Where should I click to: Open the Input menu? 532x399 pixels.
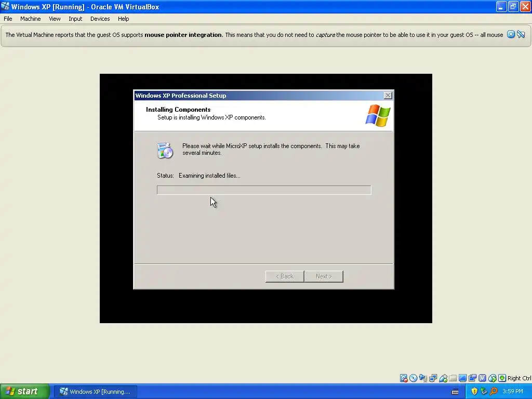pyautogui.click(x=75, y=19)
